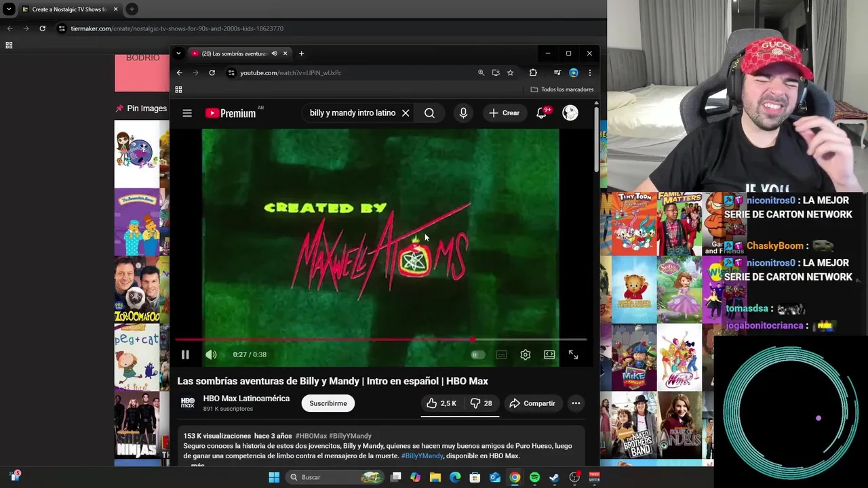
Task: Start voice search with the microphone
Action: [463, 113]
